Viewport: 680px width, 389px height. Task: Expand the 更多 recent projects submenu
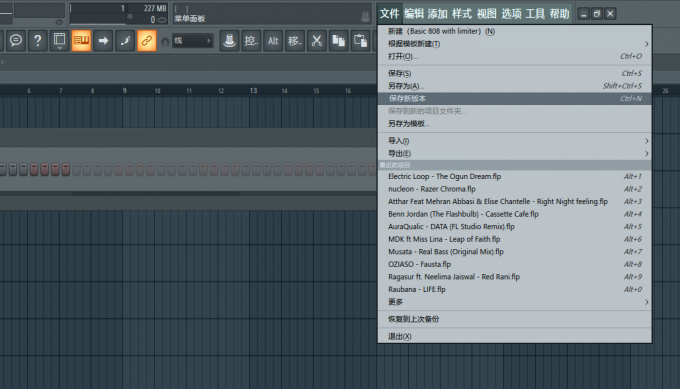514,302
